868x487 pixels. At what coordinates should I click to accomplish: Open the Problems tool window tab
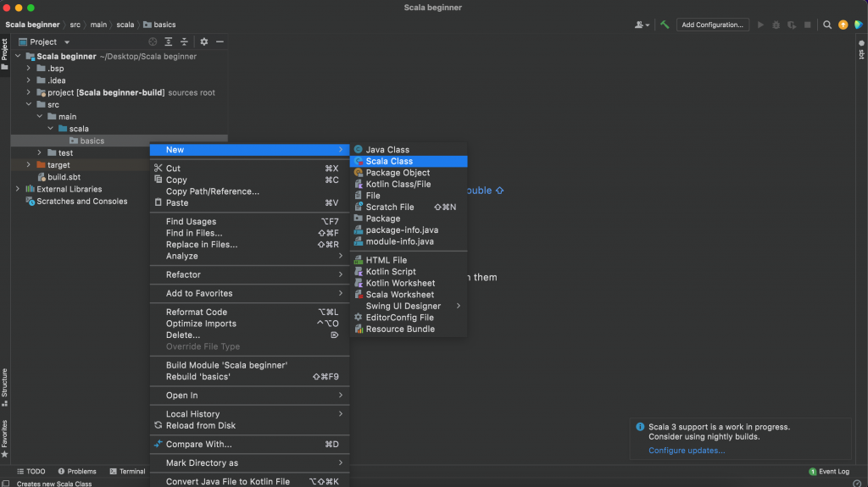pos(77,472)
